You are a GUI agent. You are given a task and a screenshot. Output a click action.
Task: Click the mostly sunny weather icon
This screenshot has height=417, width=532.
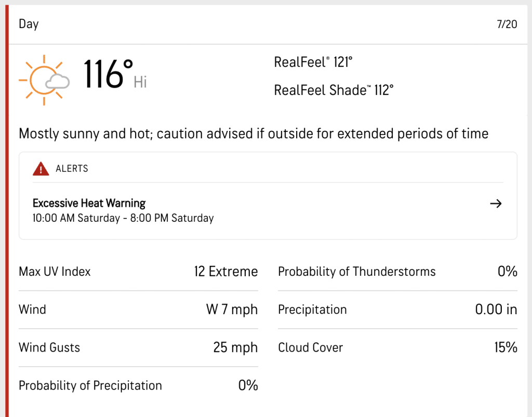click(x=44, y=80)
